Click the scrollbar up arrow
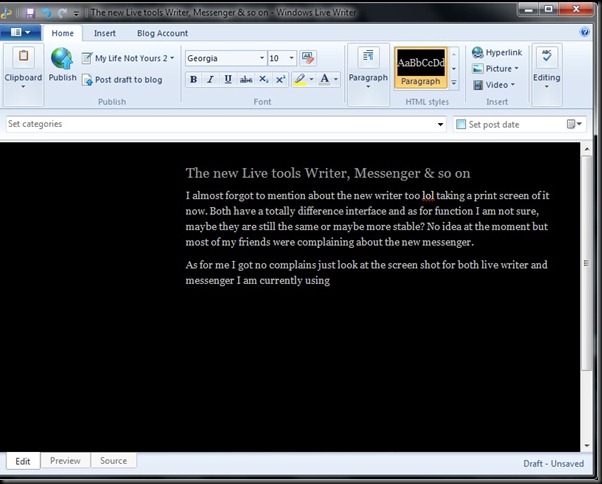 [587, 149]
